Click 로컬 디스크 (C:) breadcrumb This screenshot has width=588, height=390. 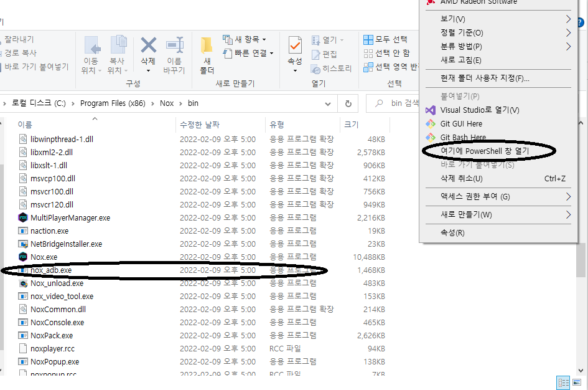tap(39, 103)
